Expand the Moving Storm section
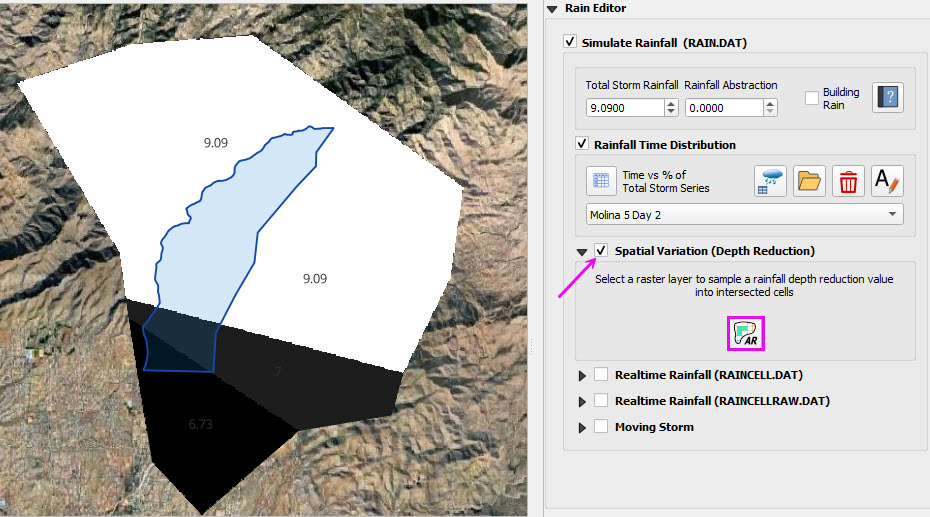930x517 pixels. 583,427
